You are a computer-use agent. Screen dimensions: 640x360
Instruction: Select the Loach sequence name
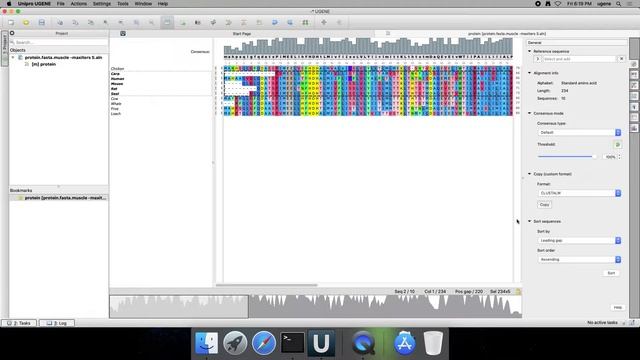point(116,113)
